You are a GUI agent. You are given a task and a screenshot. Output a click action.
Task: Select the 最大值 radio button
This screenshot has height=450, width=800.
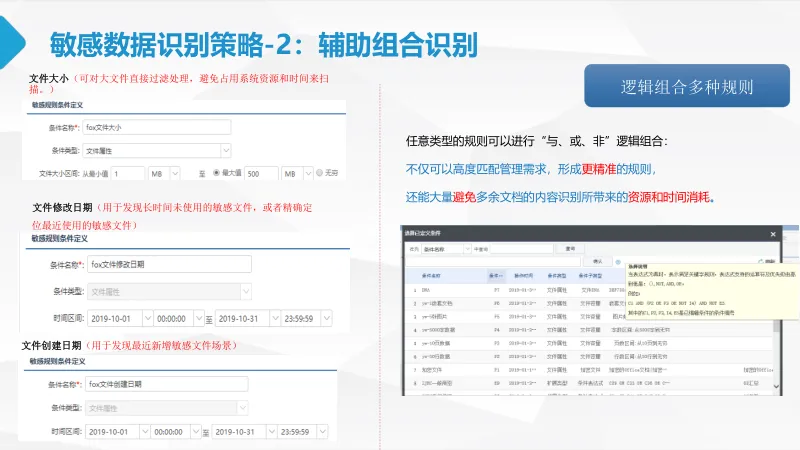(216, 173)
